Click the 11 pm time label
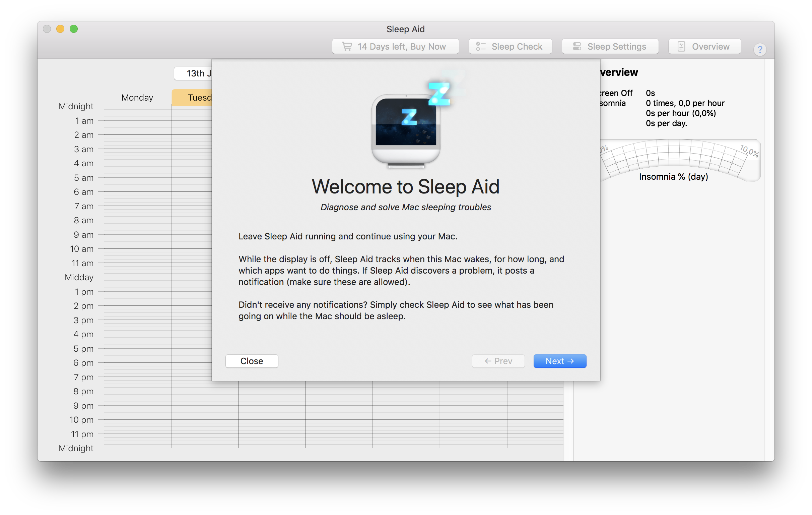This screenshot has height=515, width=812. [82, 434]
